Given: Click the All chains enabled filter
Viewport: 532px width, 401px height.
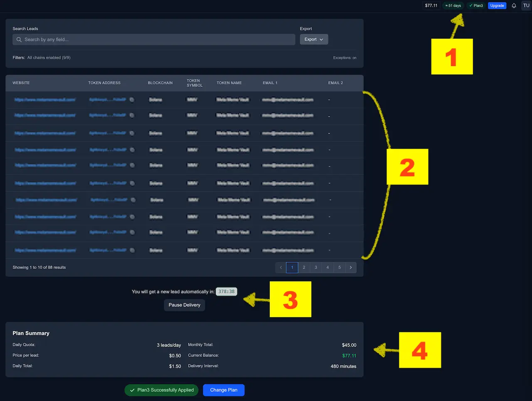Looking at the screenshot, I should point(48,57).
